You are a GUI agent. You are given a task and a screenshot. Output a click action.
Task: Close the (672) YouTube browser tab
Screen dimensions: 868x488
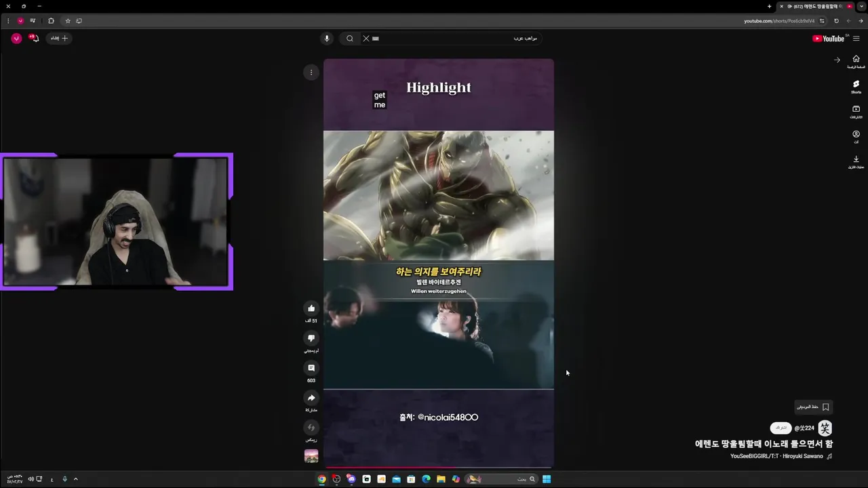click(x=781, y=6)
